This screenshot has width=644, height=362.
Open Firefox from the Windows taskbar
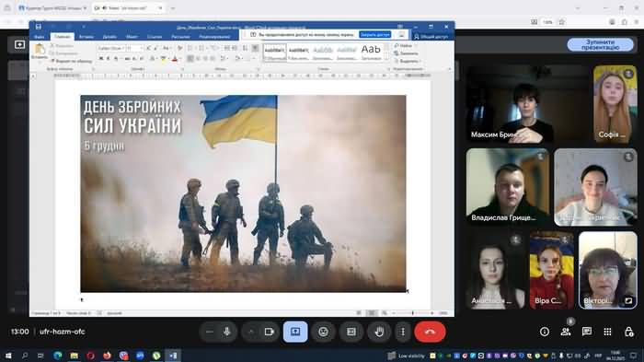[x=108, y=356]
